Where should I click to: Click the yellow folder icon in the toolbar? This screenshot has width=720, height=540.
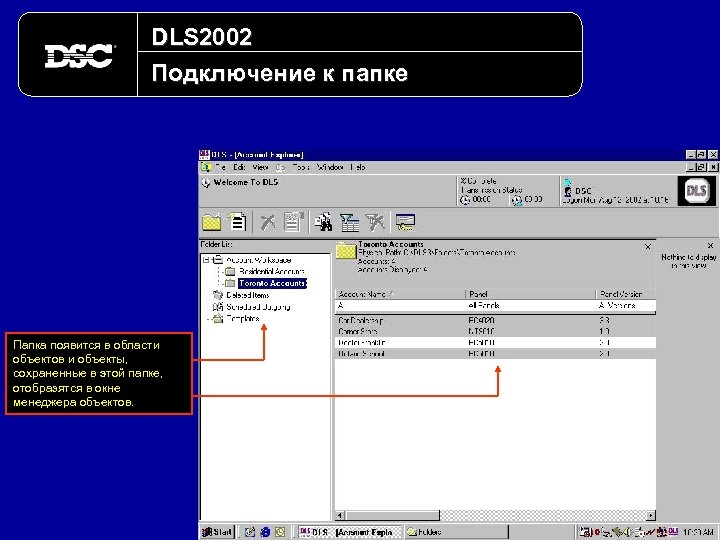tap(212, 222)
